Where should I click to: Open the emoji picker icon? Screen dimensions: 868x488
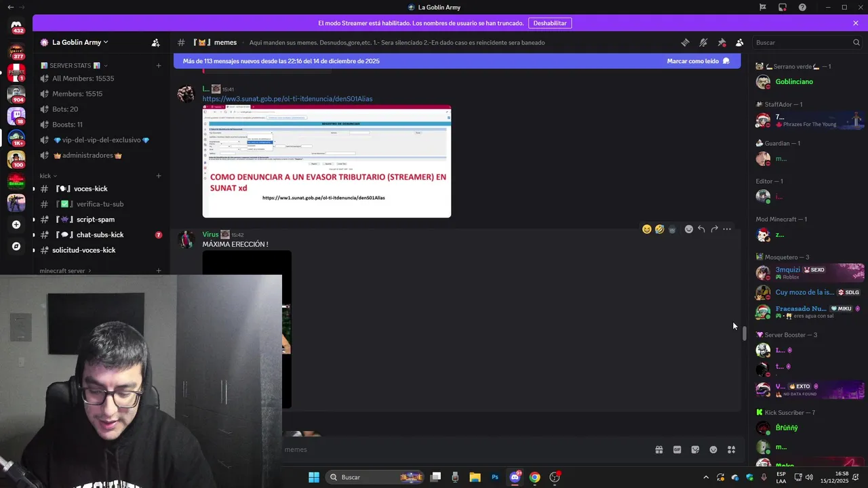point(713,449)
